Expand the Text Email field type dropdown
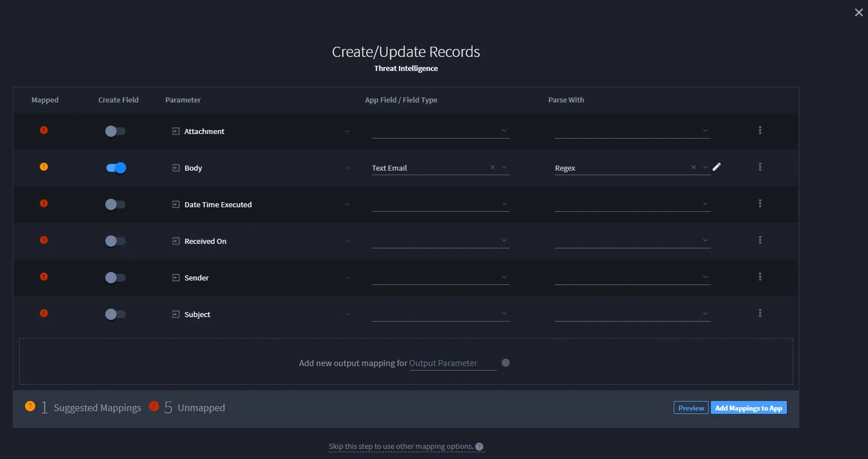The width and height of the screenshot is (868, 459). (504, 167)
